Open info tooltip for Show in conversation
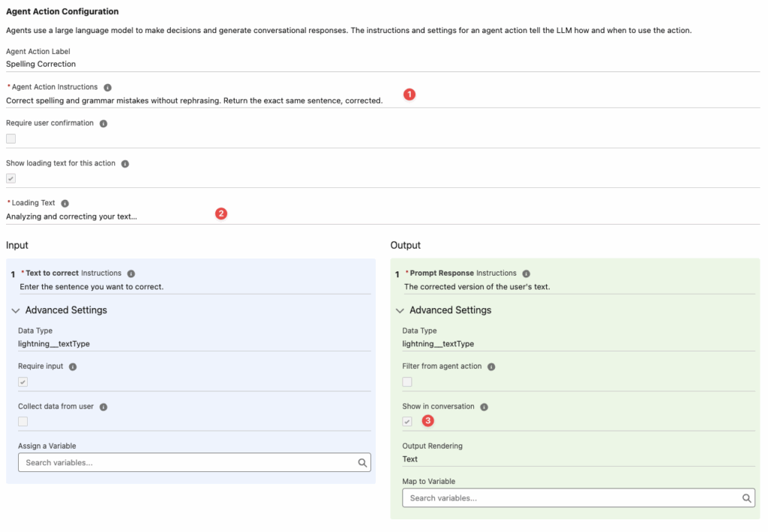 tap(484, 407)
